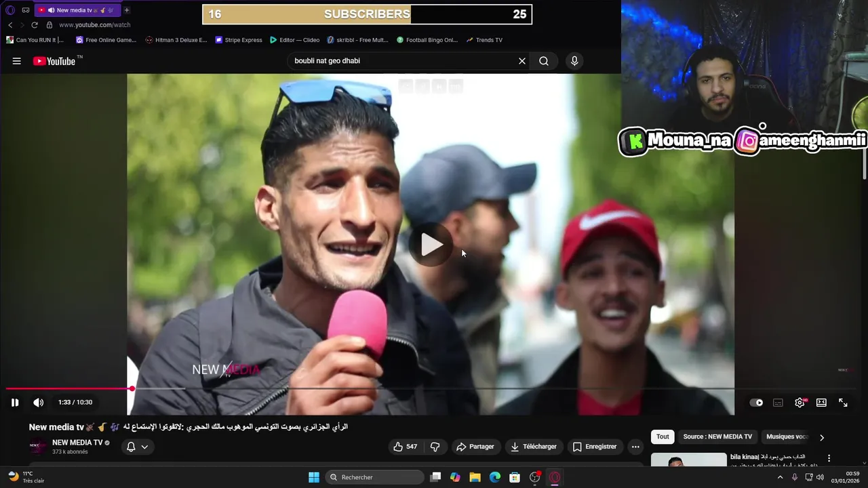Open "Stripe Express" bookmark
This screenshot has width=868, height=488.
click(x=239, y=40)
